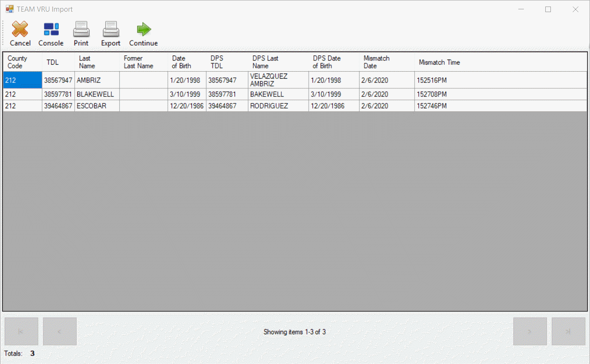Image resolution: width=590 pixels, height=364 pixels.
Task: Sort by TDL column header
Action: 59,62
